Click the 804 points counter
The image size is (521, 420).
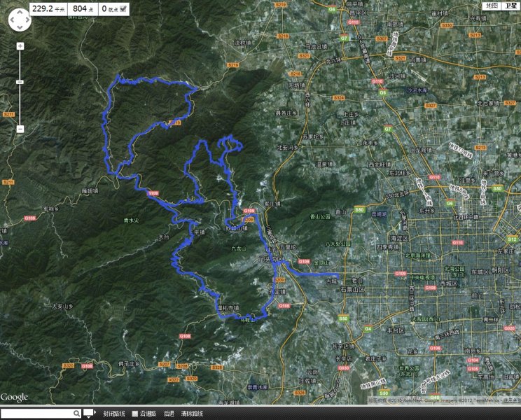point(83,9)
